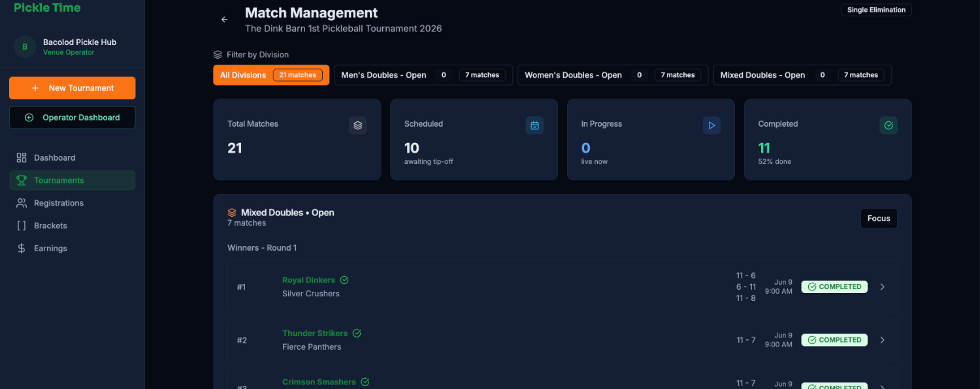Expand match #2 with the chevron arrow
This screenshot has width=980, height=389.
pyautogui.click(x=883, y=339)
